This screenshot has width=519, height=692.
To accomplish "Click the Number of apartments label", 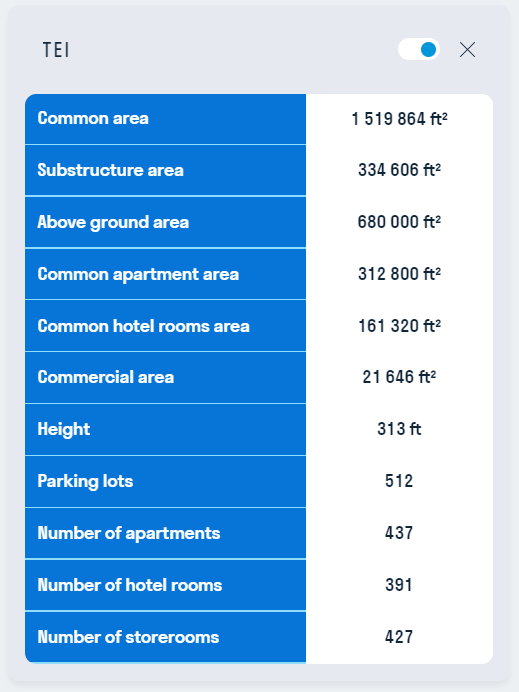I will point(129,533).
